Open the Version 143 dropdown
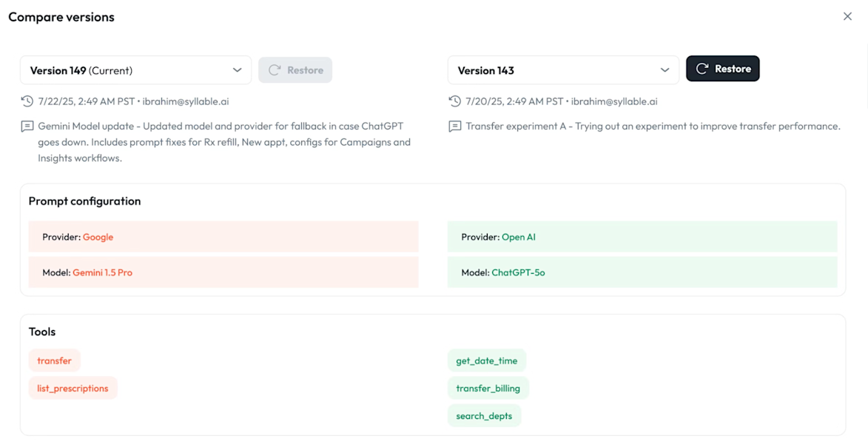The width and height of the screenshot is (868, 444). tap(562, 70)
